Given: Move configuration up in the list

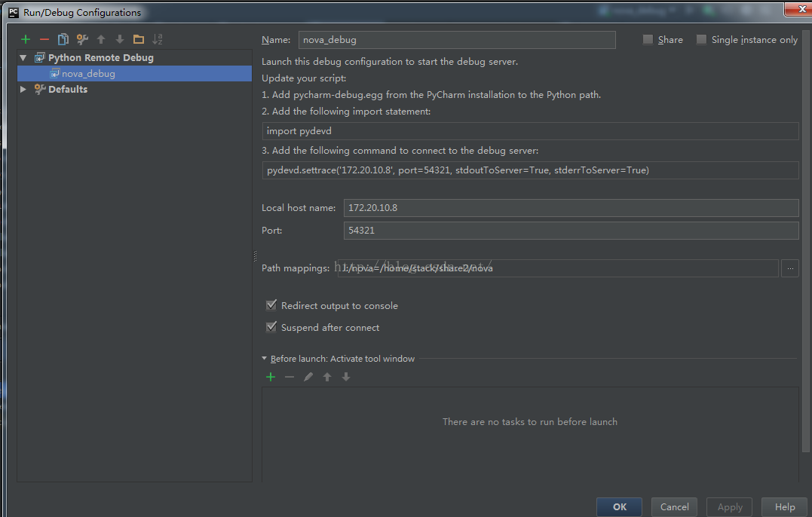Looking at the screenshot, I should click(x=101, y=39).
